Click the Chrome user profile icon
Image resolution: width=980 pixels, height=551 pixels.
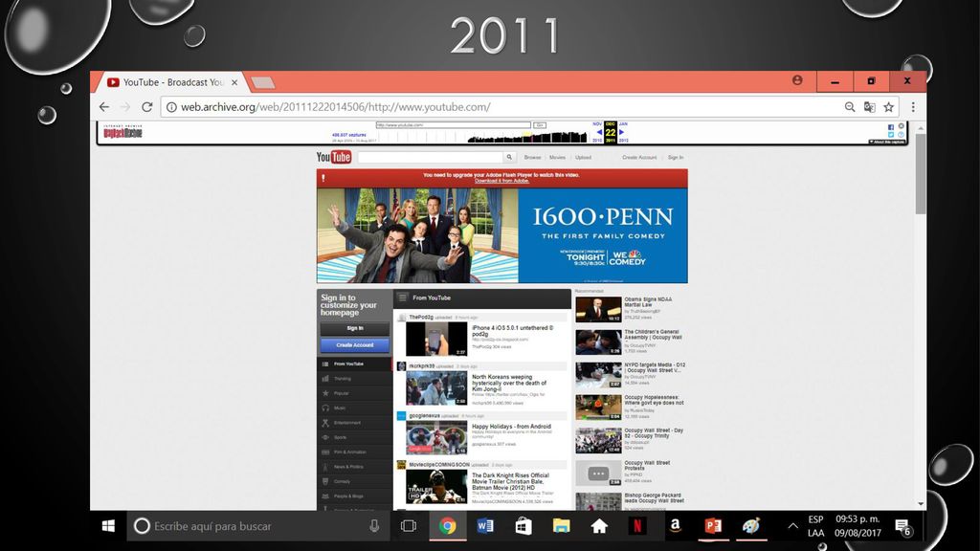click(797, 80)
